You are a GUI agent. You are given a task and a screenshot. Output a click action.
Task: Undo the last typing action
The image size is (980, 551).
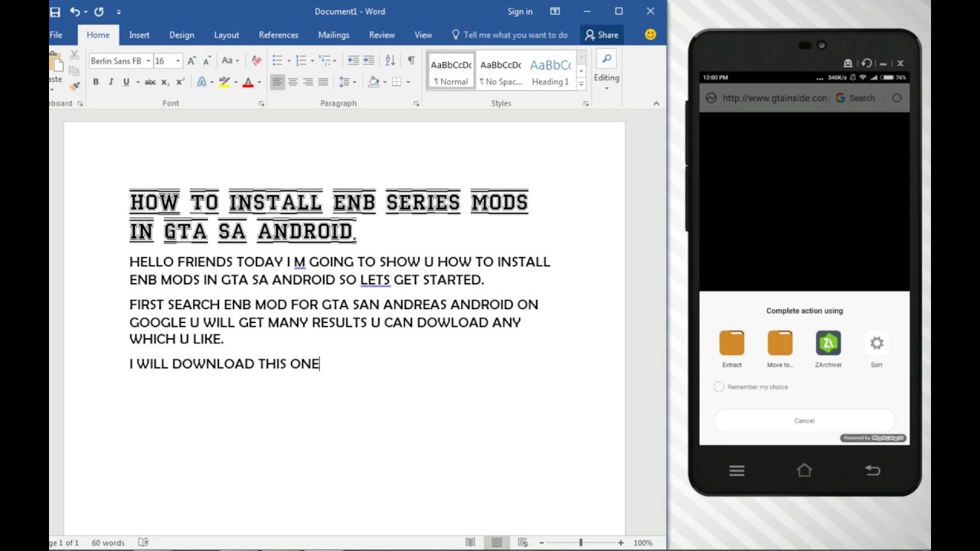click(x=75, y=11)
